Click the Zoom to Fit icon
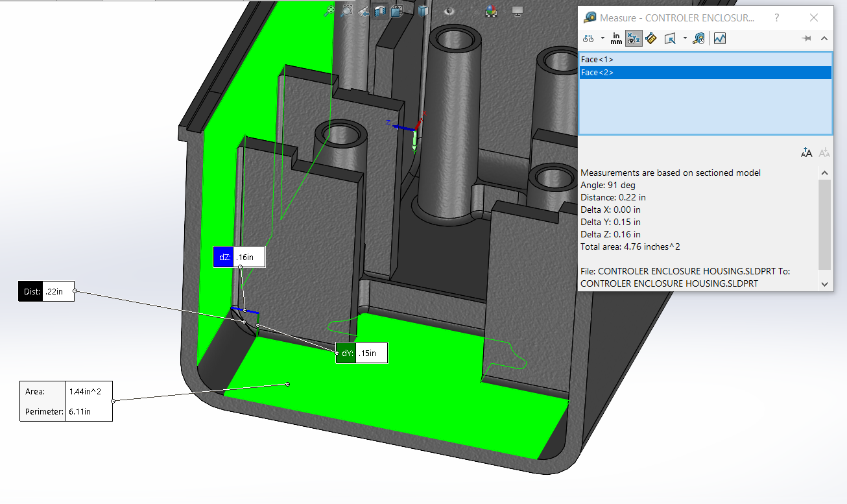The width and height of the screenshot is (847, 504). point(329,11)
